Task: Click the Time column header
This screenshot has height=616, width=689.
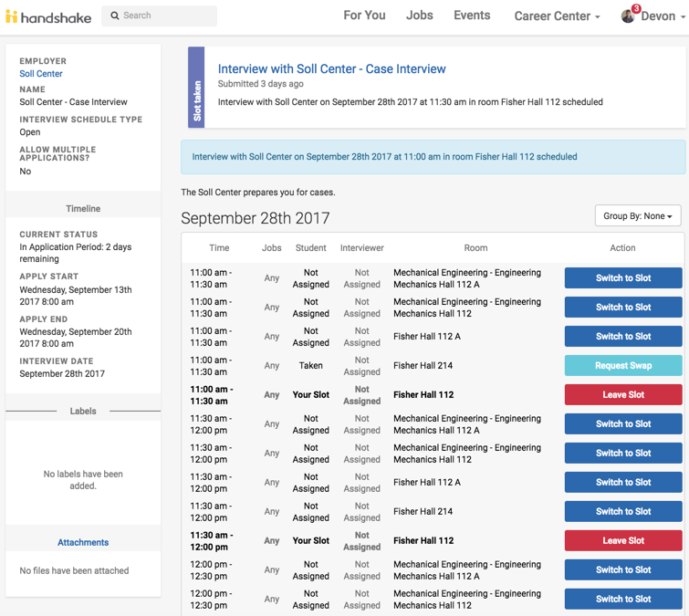Action: click(x=219, y=248)
